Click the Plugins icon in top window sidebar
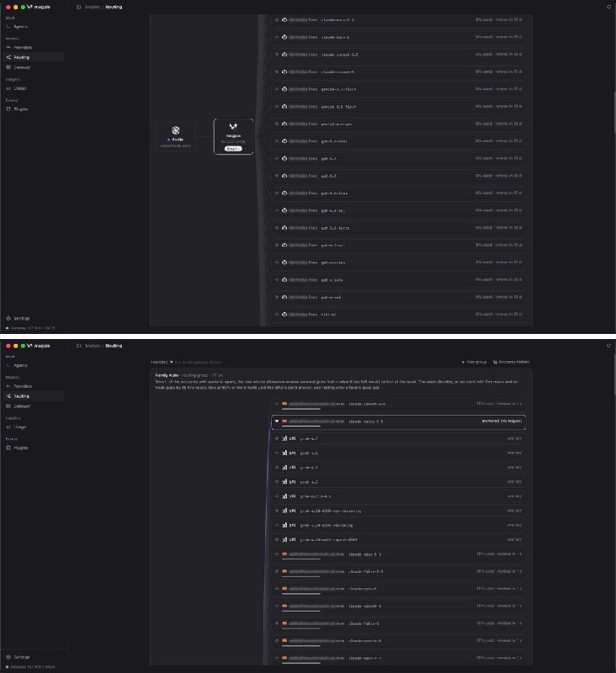Viewport: 616px width, 673px height. point(8,109)
